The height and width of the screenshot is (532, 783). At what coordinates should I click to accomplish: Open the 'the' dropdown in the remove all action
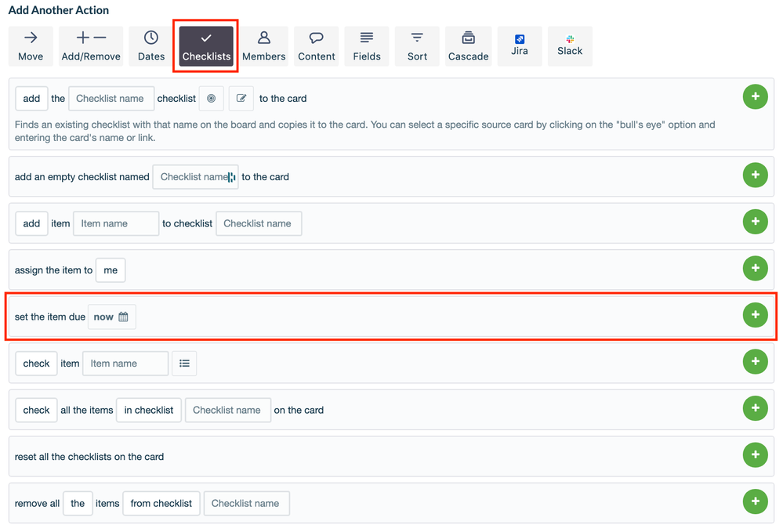pos(77,503)
